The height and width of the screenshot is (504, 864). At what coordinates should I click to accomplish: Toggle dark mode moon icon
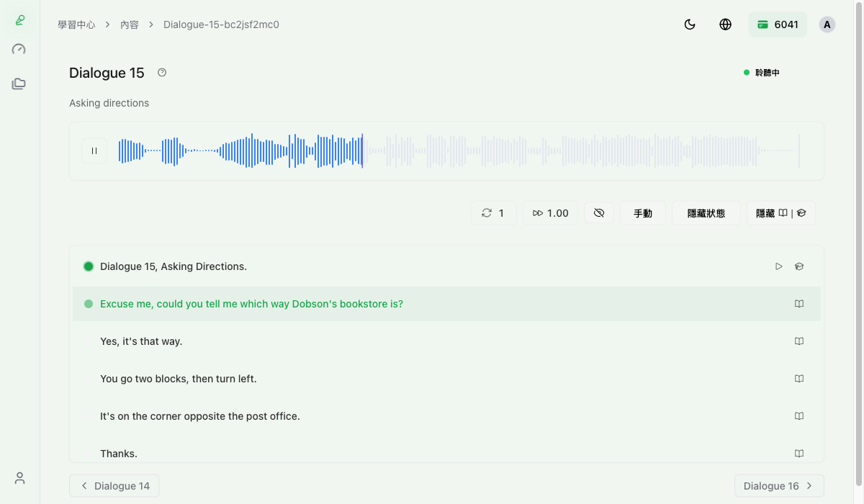click(x=690, y=24)
